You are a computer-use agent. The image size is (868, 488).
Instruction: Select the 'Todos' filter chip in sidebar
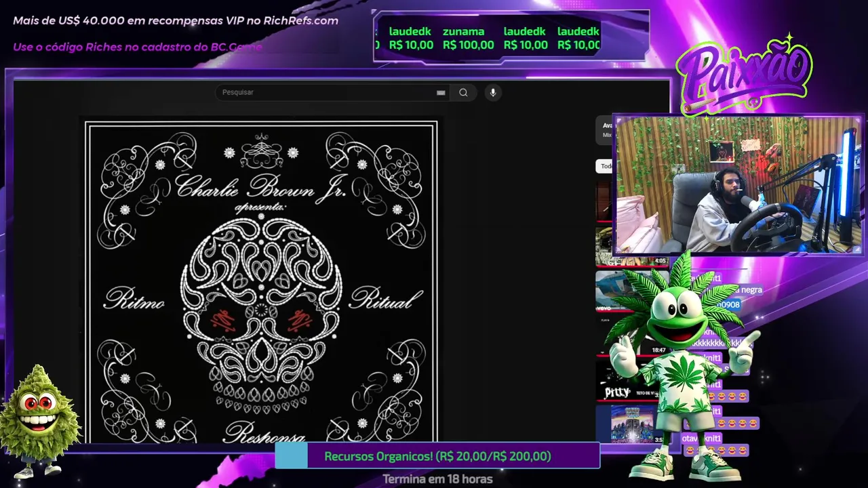tap(605, 166)
